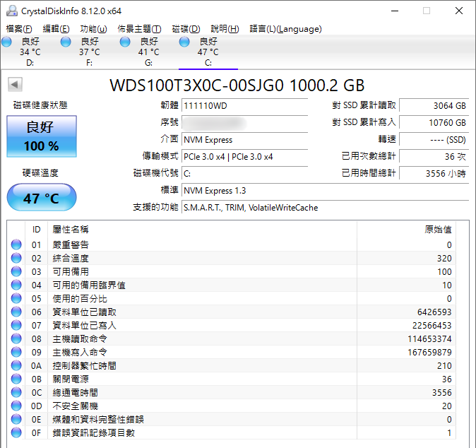Click status orb for attribute 02 綜合溫度

(x=16, y=258)
